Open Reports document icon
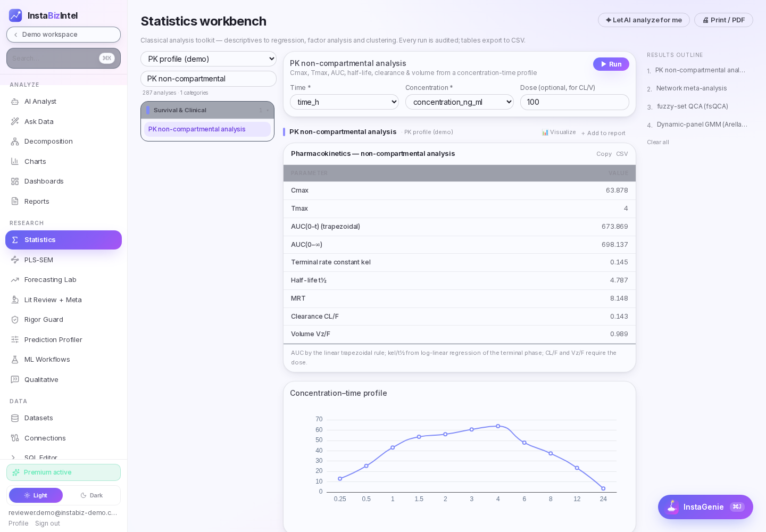 [x=15, y=201]
